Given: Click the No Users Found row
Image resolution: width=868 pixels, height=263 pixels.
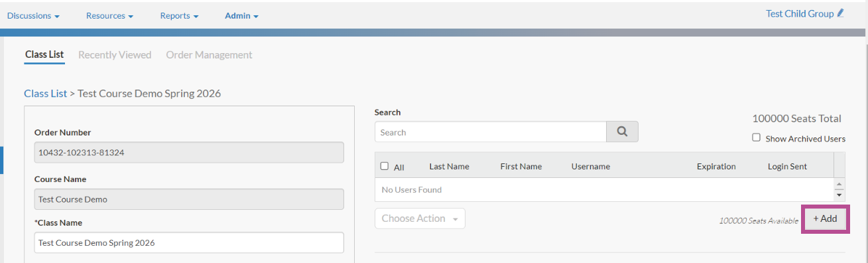Looking at the screenshot, I should pos(604,190).
